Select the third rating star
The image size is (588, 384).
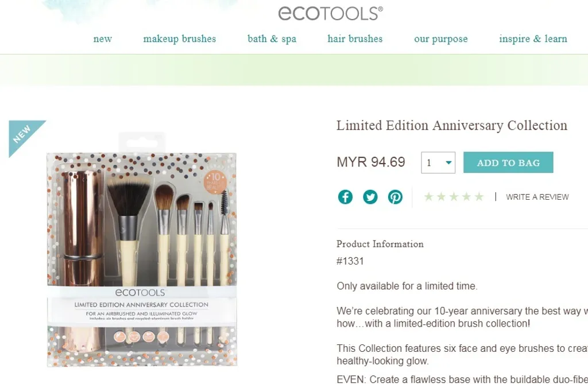coord(454,196)
